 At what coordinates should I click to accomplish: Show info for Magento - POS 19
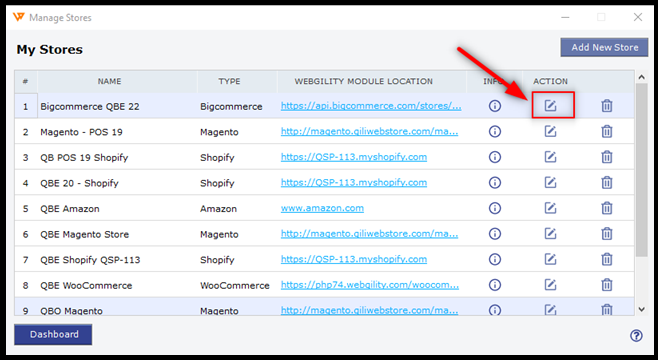coord(495,131)
